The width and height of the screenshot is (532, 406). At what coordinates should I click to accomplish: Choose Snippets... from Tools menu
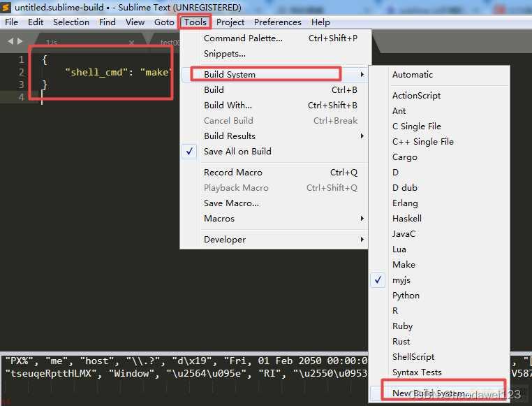[x=275, y=54]
